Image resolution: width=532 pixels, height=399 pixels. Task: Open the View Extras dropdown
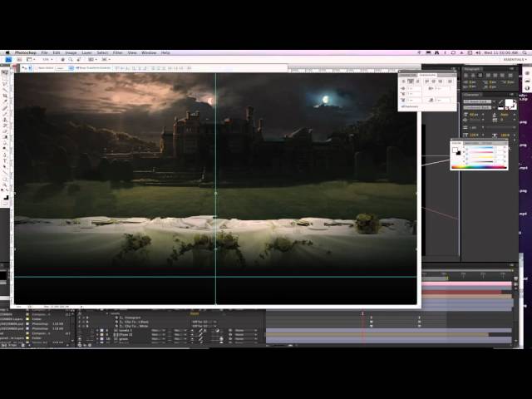point(31,60)
